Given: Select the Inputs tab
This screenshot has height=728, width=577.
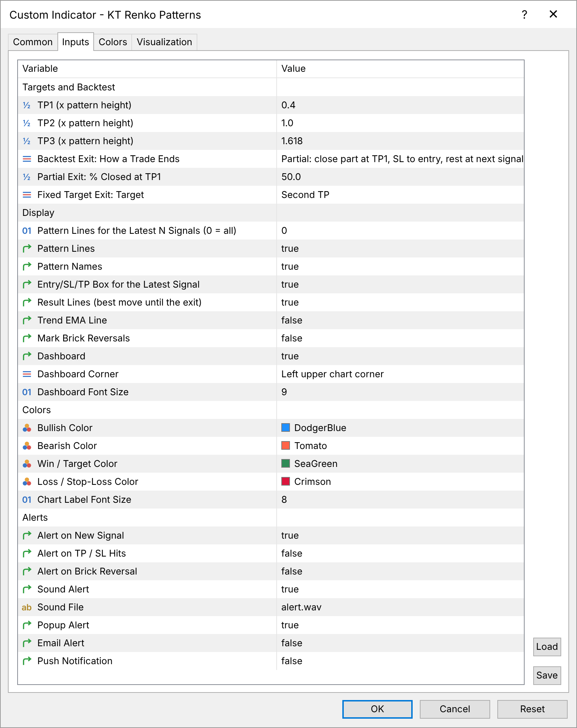Looking at the screenshot, I should [x=75, y=42].
